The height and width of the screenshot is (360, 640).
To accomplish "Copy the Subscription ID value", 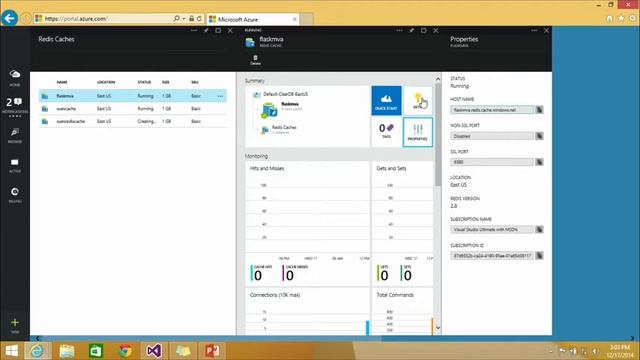I will tap(539, 256).
